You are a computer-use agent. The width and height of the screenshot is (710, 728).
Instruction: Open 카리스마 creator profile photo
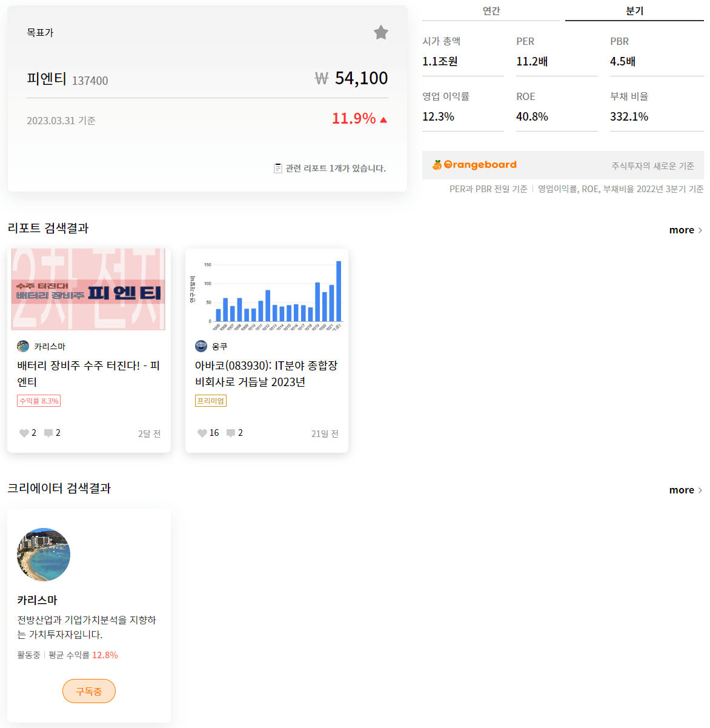tap(44, 555)
